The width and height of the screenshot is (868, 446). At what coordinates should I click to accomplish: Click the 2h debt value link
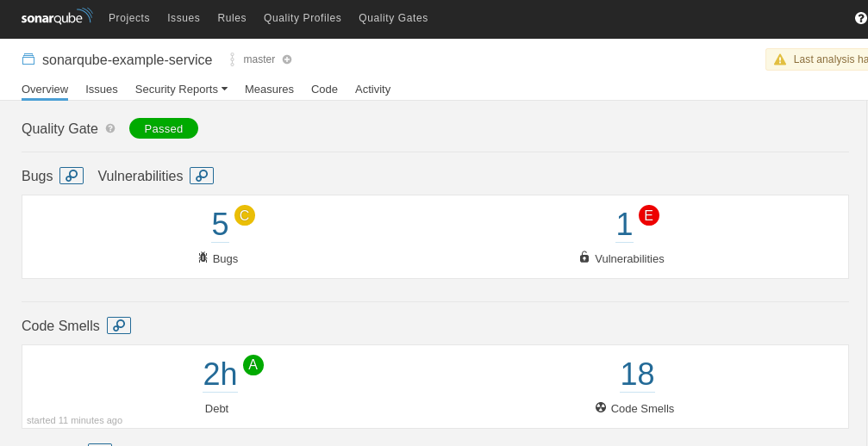[220, 375]
